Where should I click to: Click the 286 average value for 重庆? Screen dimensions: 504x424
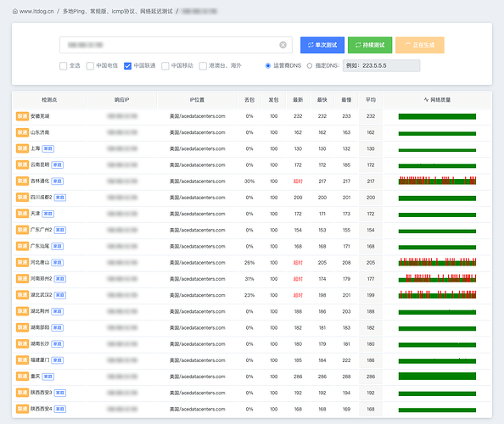(x=371, y=377)
